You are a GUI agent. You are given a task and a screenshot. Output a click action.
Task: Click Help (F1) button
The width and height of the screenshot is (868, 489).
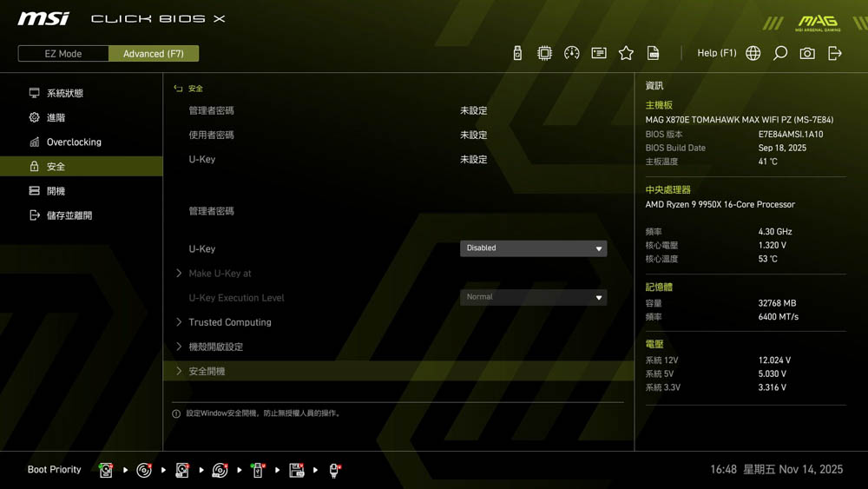click(716, 53)
